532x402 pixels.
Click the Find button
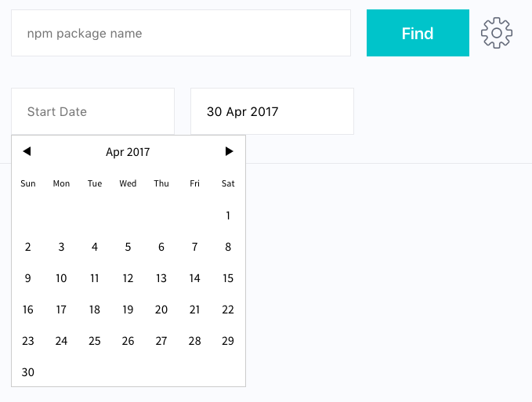tap(418, 33)
